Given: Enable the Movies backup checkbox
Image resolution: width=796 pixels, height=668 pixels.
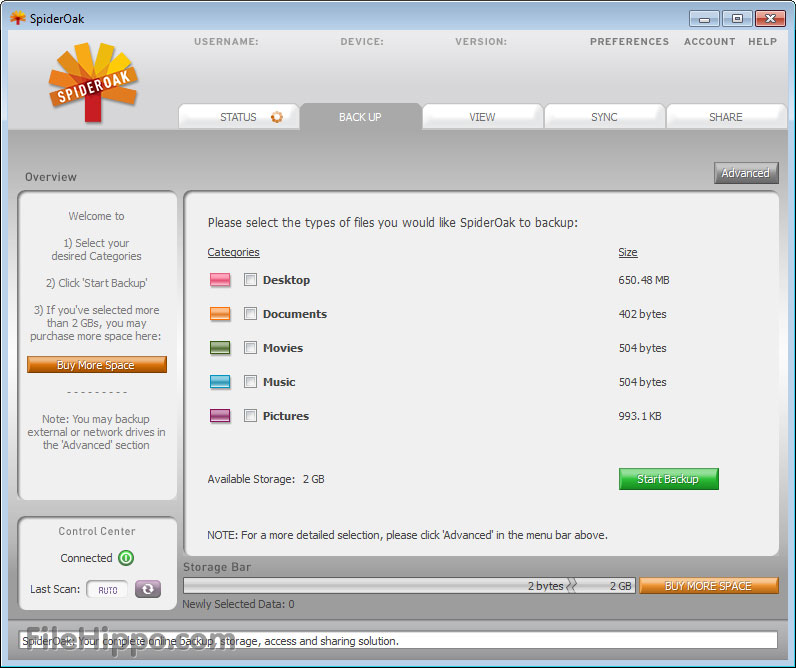Looking at the screenshot, I should point(250,348).
